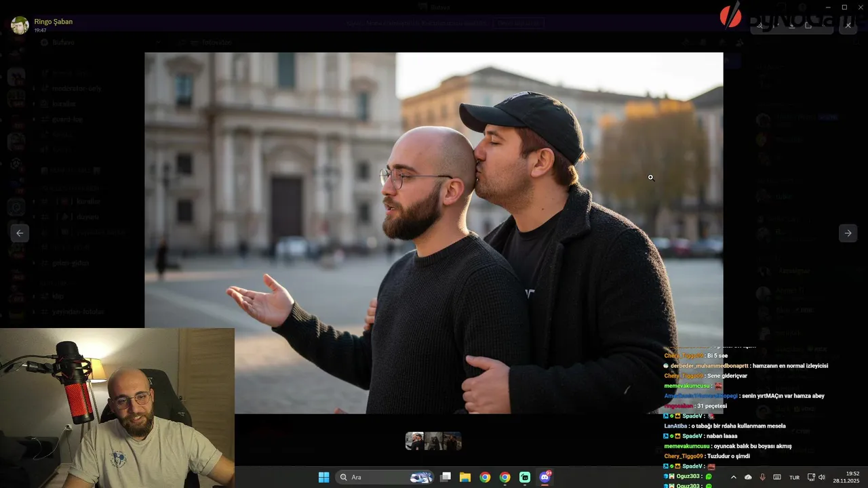Screen dimensions: 868x488
Task: Launch the first Chrome taskbar icon
Action: click(x=485, y=477)
